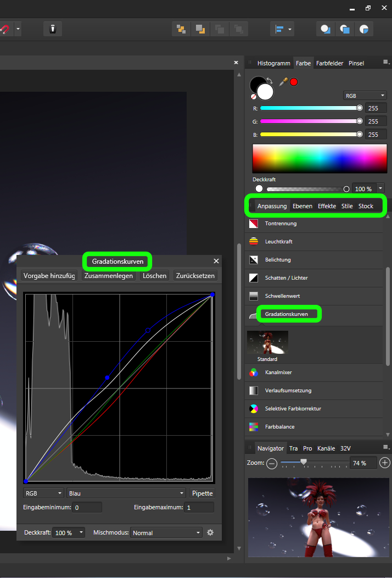Open the dialog Deckkraft 100 % dropdown
The image size is (392, 578).
(69, 532)
